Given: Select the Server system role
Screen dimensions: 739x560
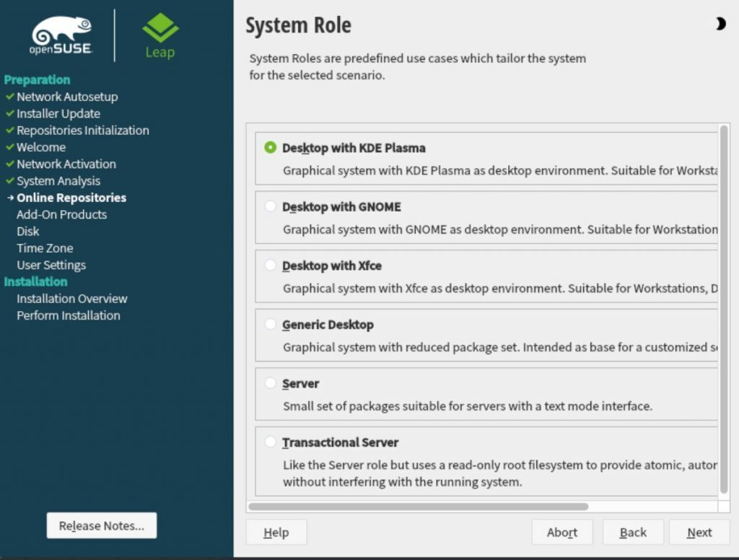Looking at the screenshot, I should pos(272,383).
